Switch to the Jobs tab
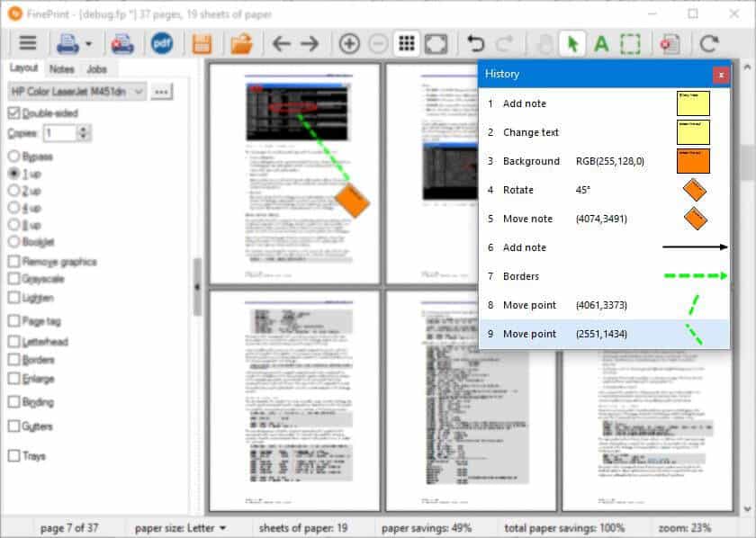This screenshot has width=756, height=538. coord(97,69)
